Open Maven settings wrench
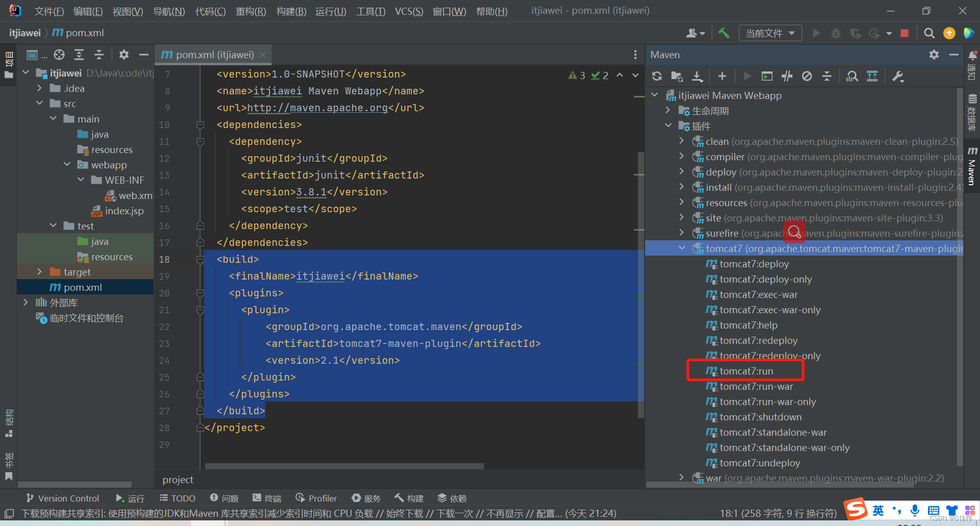This screenshot has width=980, height=526. click(x=898, y=76)
